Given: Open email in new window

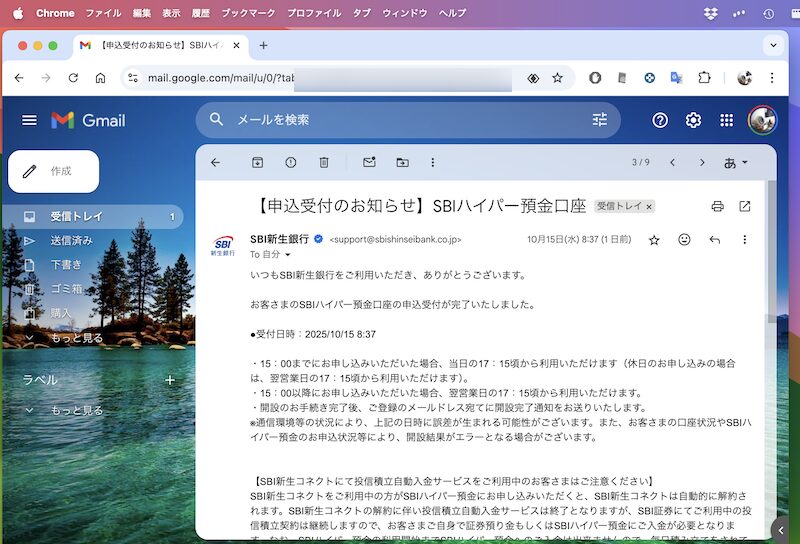Looking at the screenshot, I should click(x=745, y=206).
